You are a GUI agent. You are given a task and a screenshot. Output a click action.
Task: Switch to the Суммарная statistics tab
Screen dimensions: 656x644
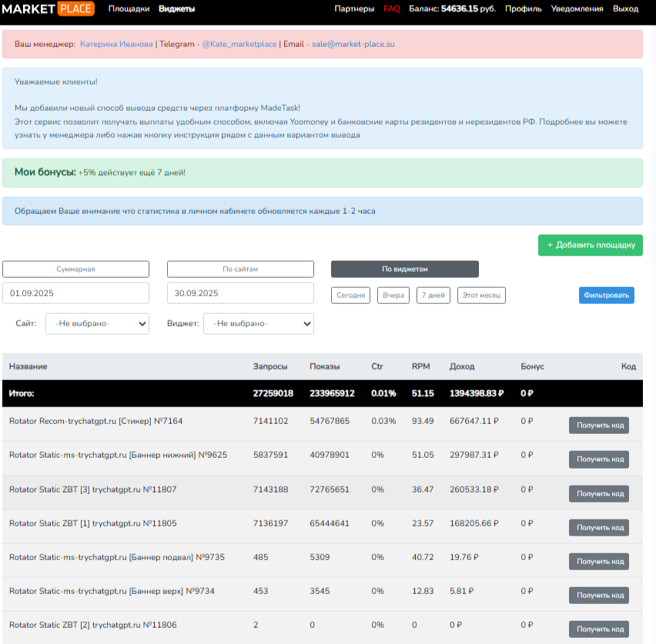pos(75,269)
